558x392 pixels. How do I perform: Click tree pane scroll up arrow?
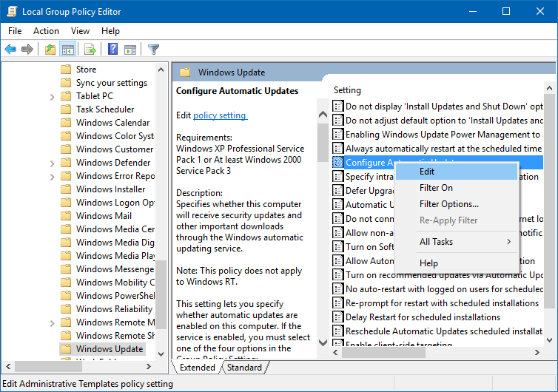click(x=161, y=70)
